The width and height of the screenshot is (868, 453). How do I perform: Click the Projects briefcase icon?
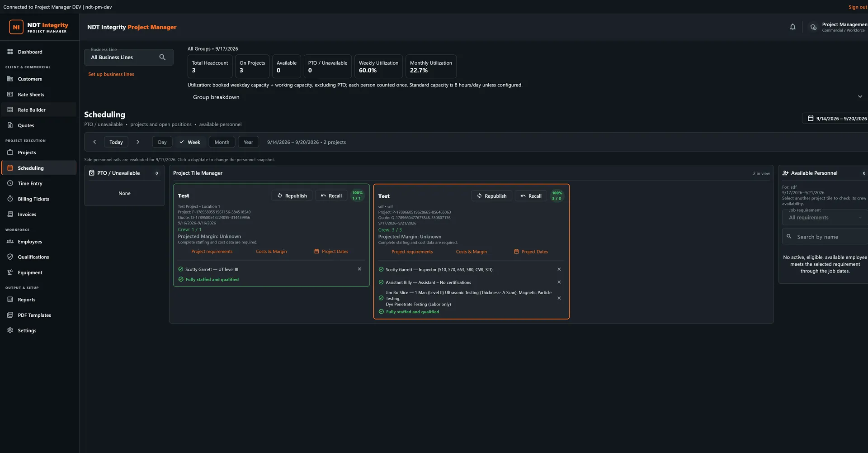(x=10, y=153)
